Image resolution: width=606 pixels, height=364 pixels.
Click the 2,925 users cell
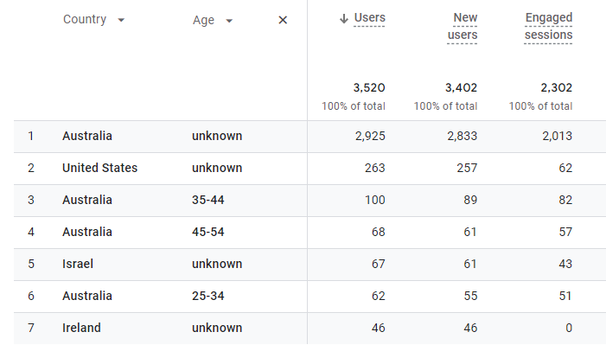click(x=370, y=136)
